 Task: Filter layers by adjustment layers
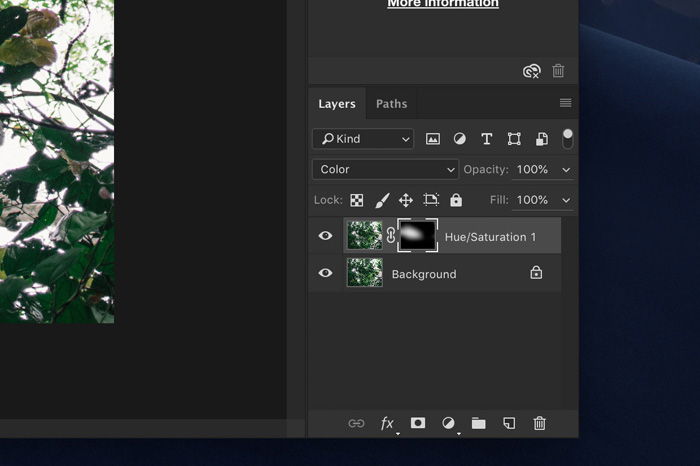tap(460, 139)
